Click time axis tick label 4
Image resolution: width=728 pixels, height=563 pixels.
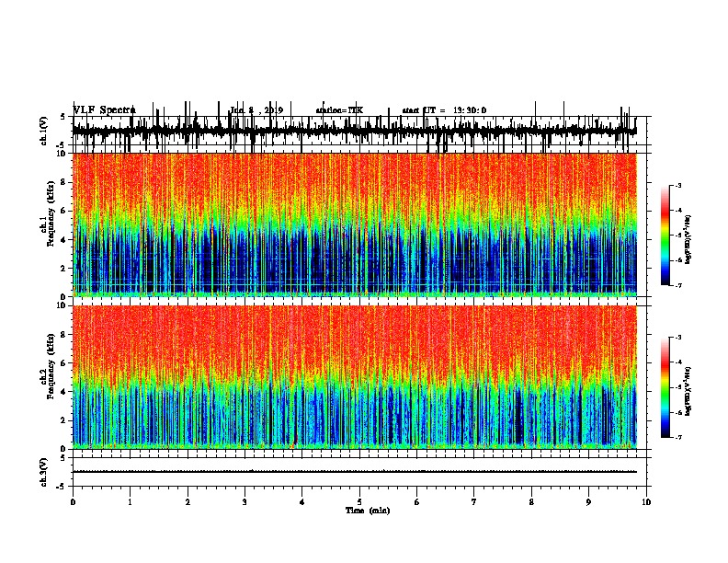[302, 502]
